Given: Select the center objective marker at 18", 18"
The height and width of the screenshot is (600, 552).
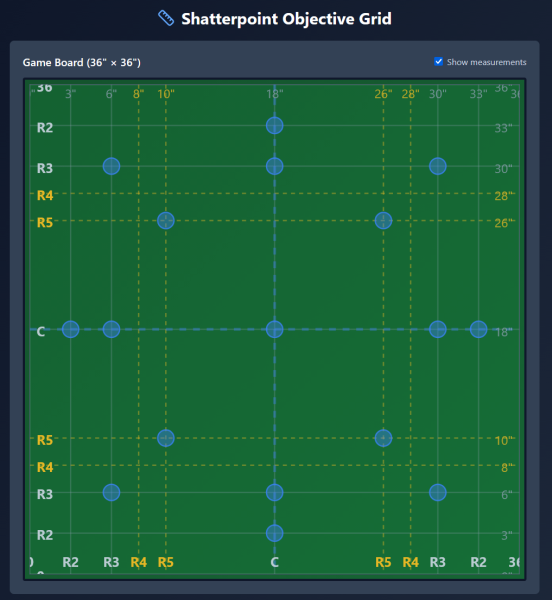Looking at the screenshot, I should (x=275, y=329).
